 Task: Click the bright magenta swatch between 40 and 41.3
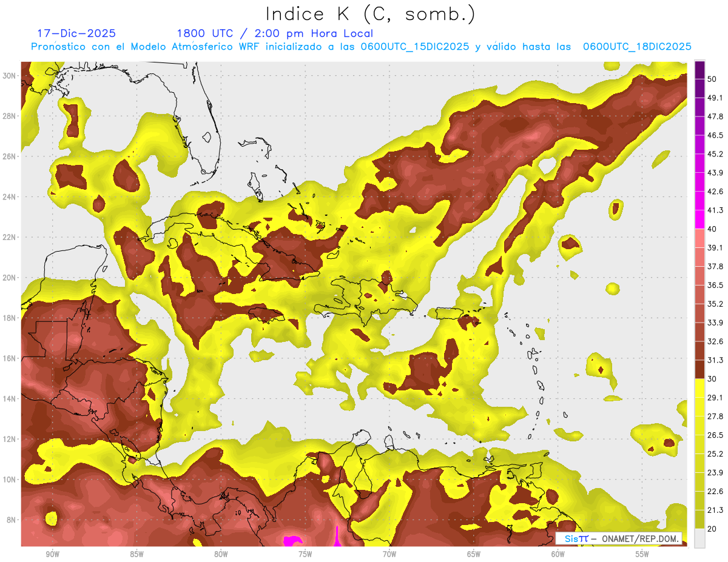tap(699, 219)
